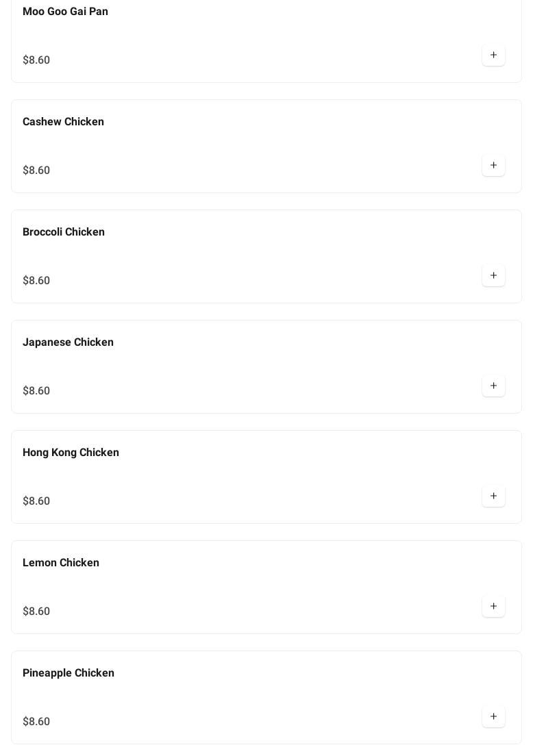The image size is (533, 756).
Task: Select the Japanese Chicken $8.60 price
Action: [x=36, y=391]
